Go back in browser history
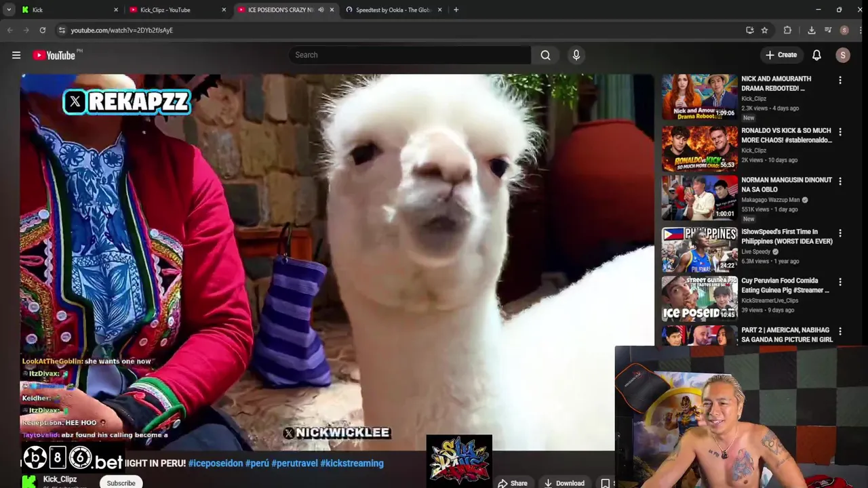Image resolution: width=868 pixels, height=488 pixels. pyautogui.click(x=9, y=30)
